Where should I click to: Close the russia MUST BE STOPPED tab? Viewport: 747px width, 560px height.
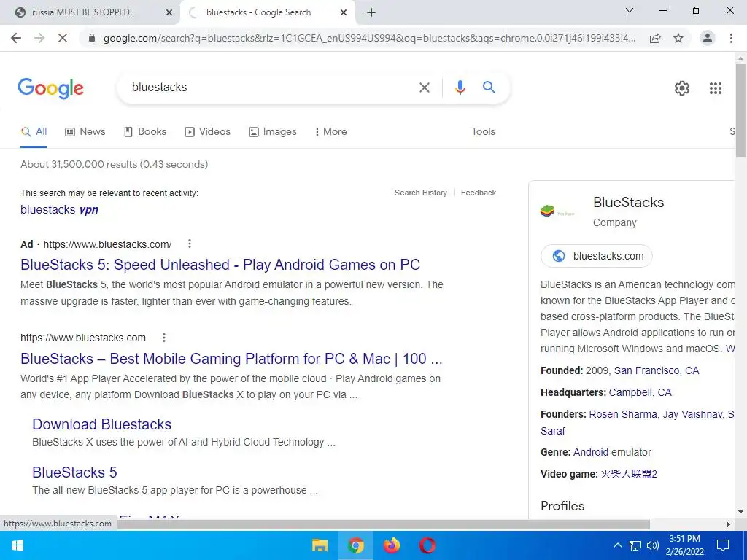tap(169, 13)
